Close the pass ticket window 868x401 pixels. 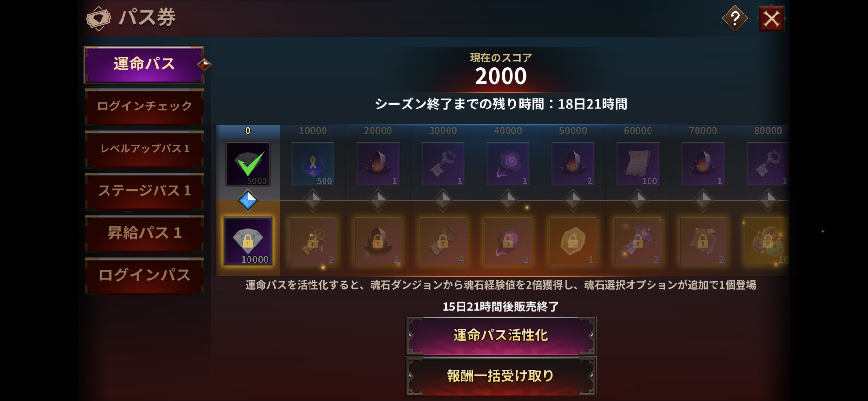(771, 19)
